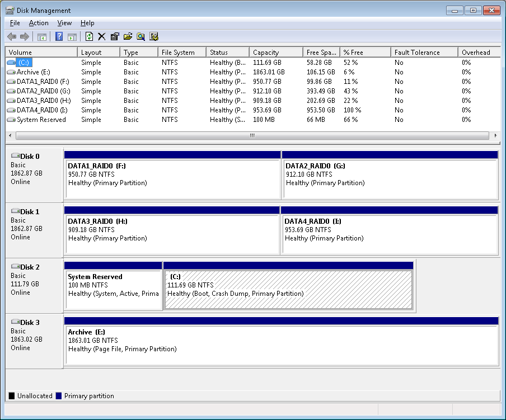The image size is (506, 420).
Task: Select the Disk 0 icon in the lower pane
Action: coord(15,157)
